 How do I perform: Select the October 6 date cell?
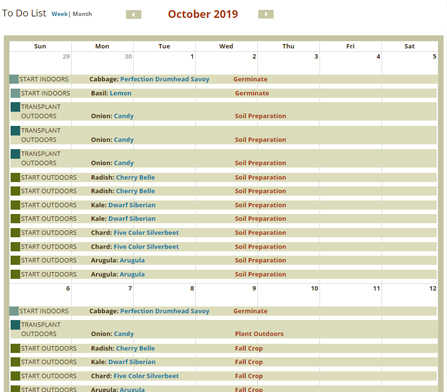[x=40, y=295]
